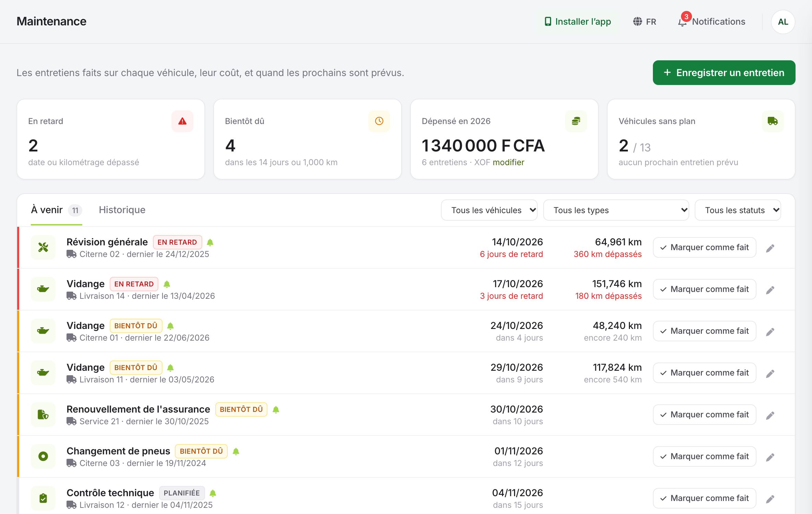Click the truck icon in Véhicules sans plan card
The width and height of the screenshot is (812, 514).
pos(773,121)
